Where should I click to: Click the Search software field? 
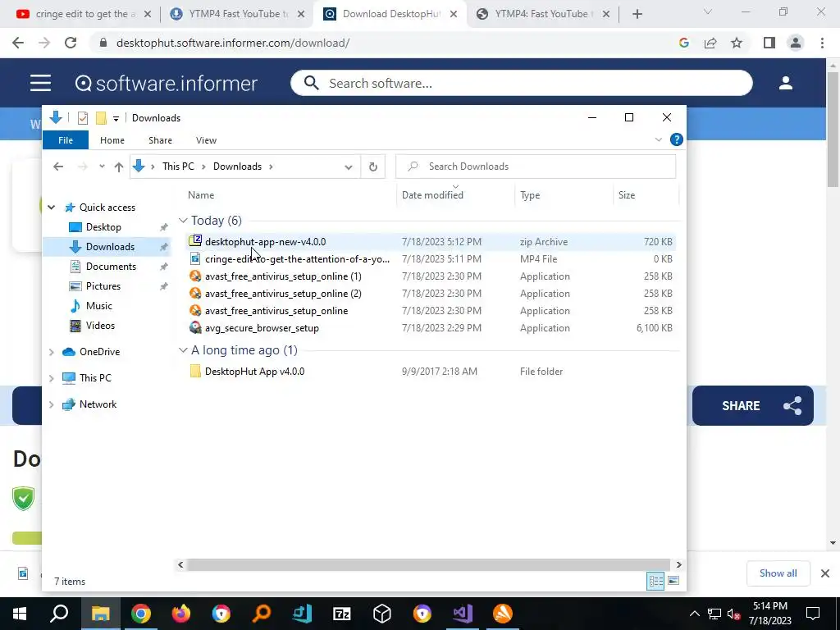(522, 83)
